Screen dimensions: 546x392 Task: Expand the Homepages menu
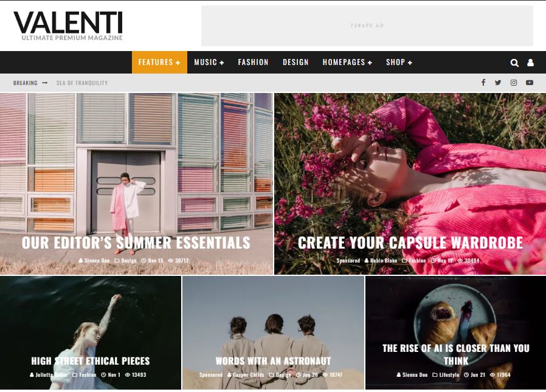pos(347,63)
